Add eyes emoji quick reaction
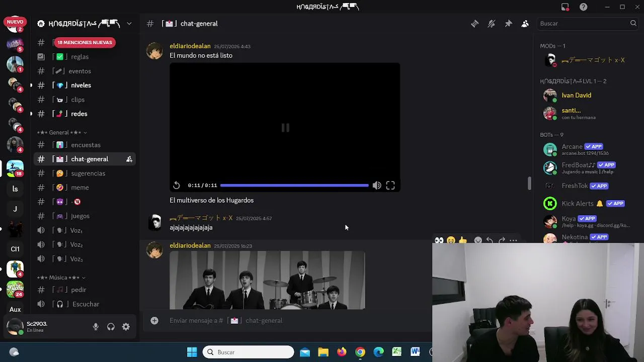This screenshot has height=362, width=644. coord(439,241)
